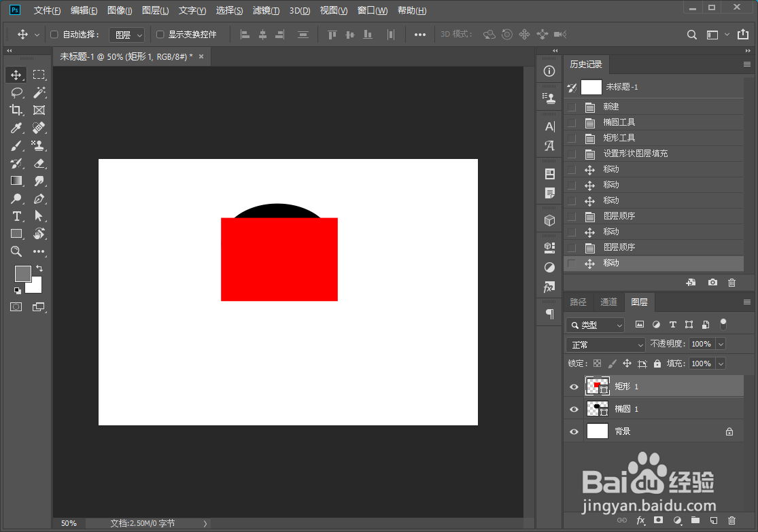Select the Eyedropper tool
758x532 pixels.
pyautogui.click(x=16, y=128)
